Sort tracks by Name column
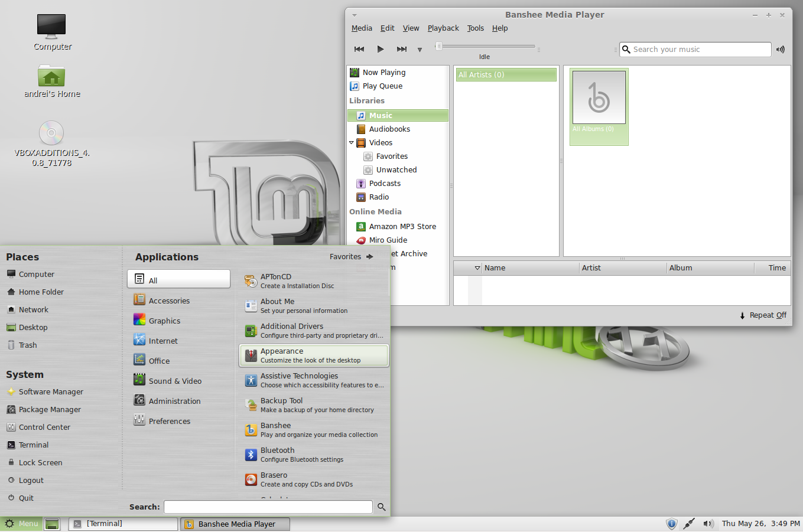The width and height of the screenshot is (803, 532). pos(530,268)
